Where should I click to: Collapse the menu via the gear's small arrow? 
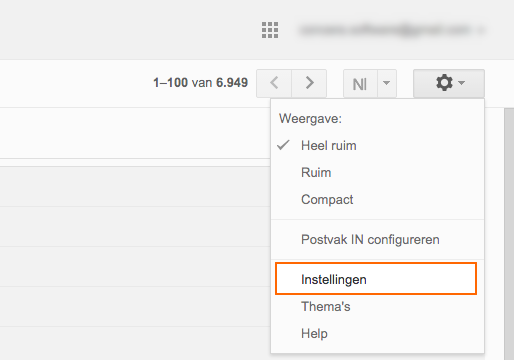pos(462,83)
